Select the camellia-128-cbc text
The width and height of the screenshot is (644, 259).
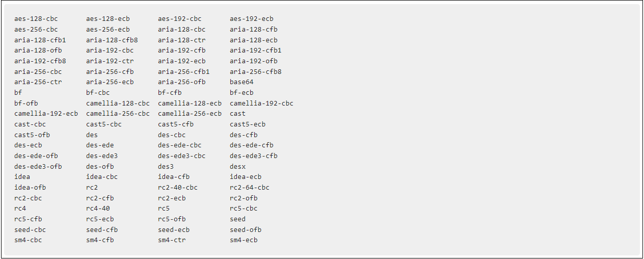pos(118,103)
